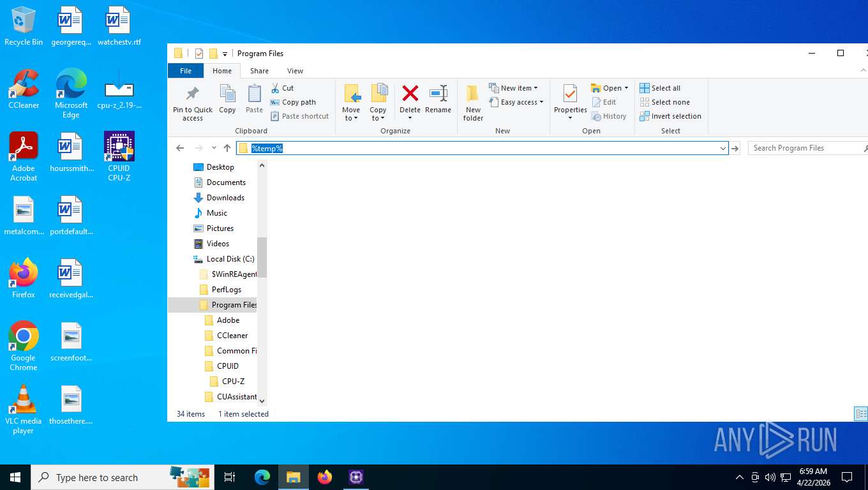Screen dimensions: 868x490
Task: Open the Copy to menu
Action: point(378,103)
